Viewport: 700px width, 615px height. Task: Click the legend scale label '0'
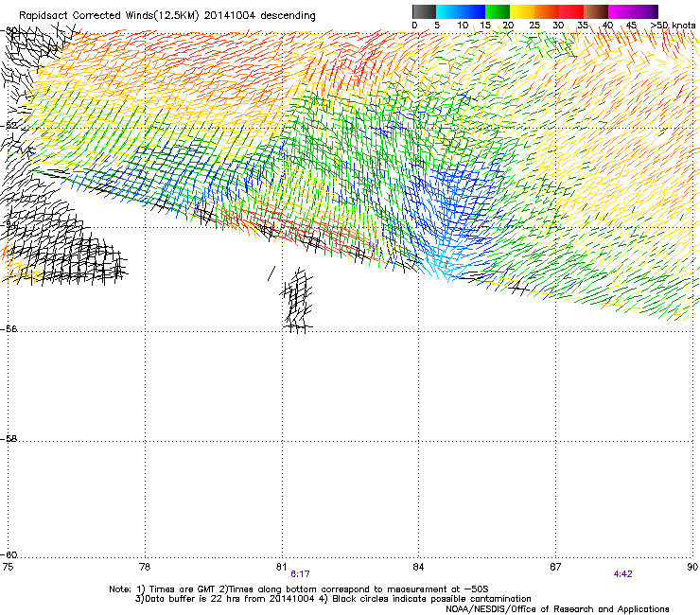(x=414, y=26)
